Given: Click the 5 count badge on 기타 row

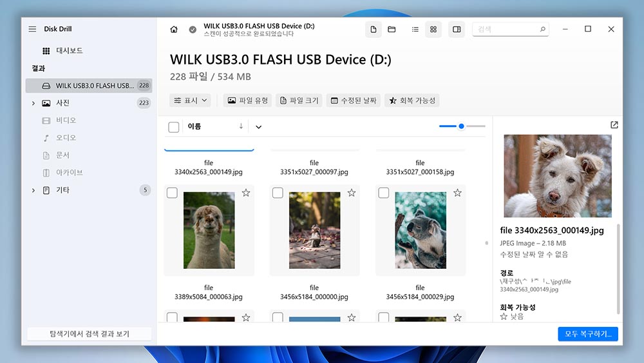Looking at the screenshot, I should coord(145,190).
